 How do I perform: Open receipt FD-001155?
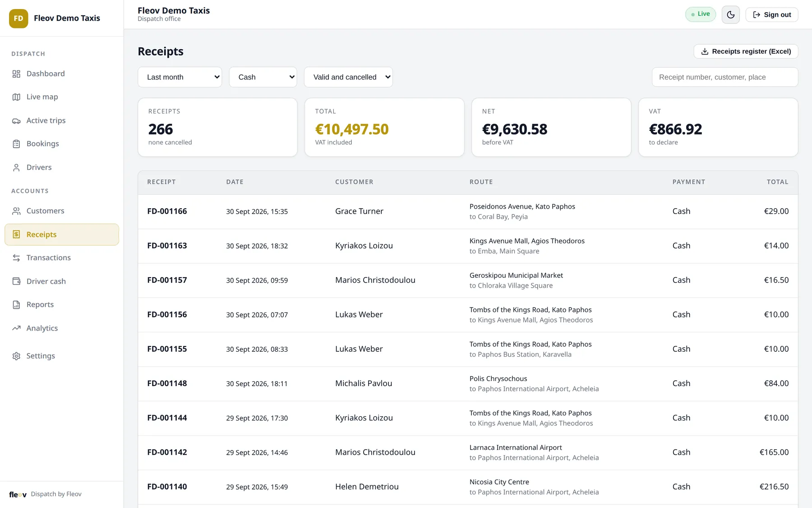coord(468,350)
